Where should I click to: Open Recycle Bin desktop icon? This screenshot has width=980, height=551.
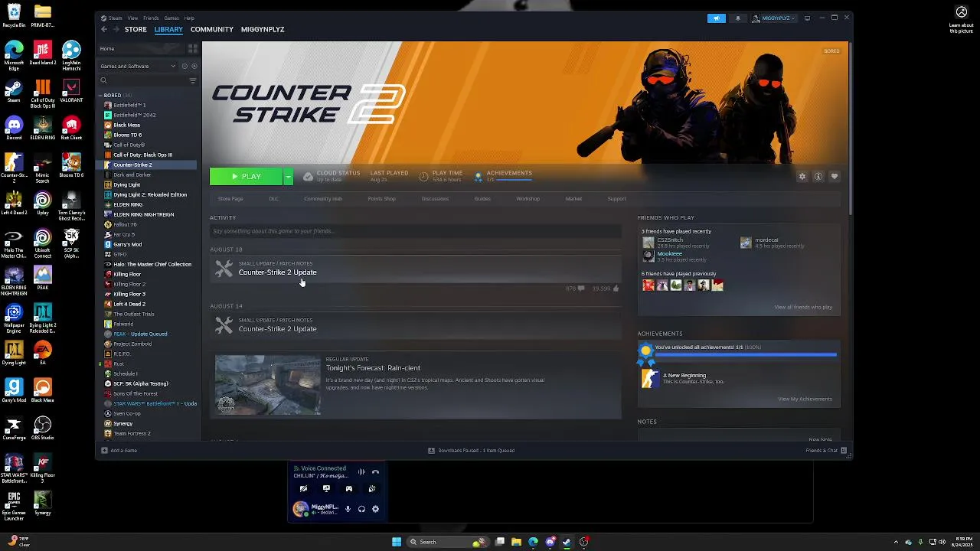(14, 15)
